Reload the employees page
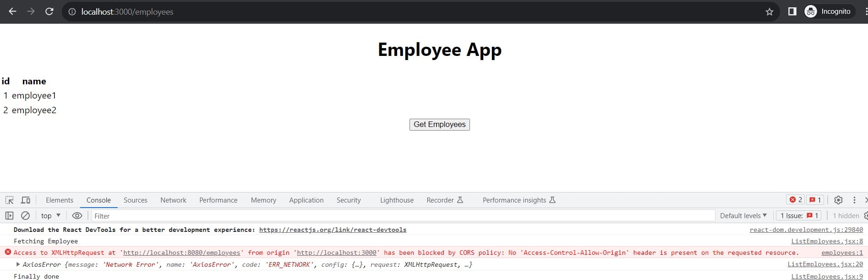The height and width of the screenshot is (280, 868). pos(49,11)
